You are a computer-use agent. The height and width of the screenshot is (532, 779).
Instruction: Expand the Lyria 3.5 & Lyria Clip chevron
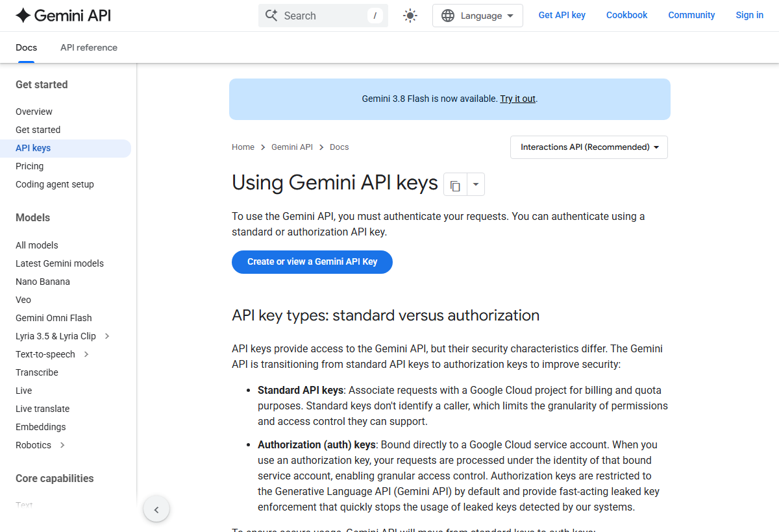107,336
